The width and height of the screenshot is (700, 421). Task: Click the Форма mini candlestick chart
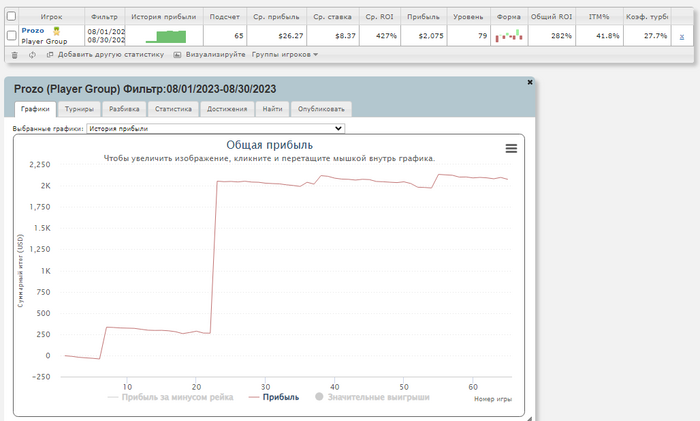point(509,36)
